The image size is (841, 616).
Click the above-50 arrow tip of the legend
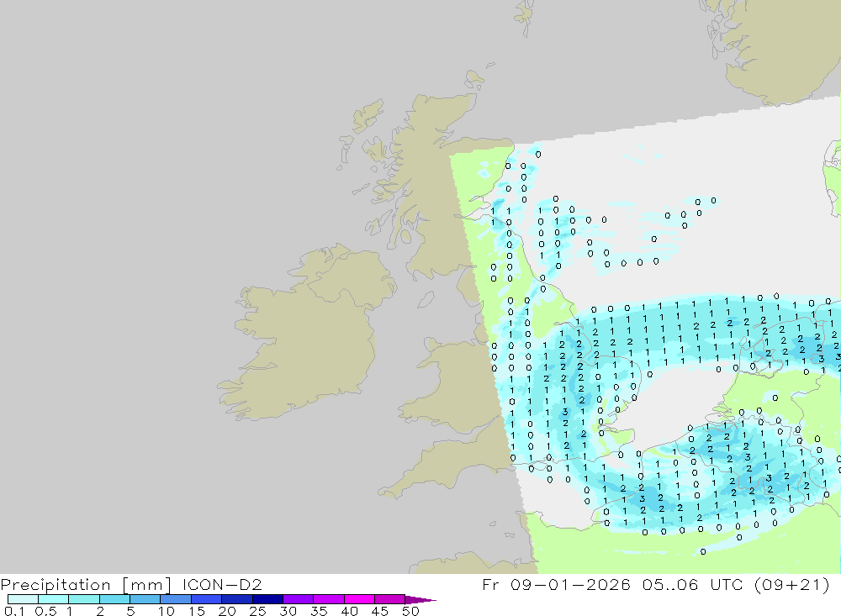coord(420,600)
